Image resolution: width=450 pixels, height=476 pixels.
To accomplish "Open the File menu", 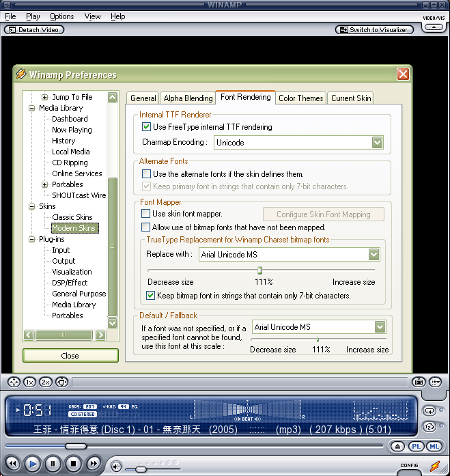I will click(10, 16).
